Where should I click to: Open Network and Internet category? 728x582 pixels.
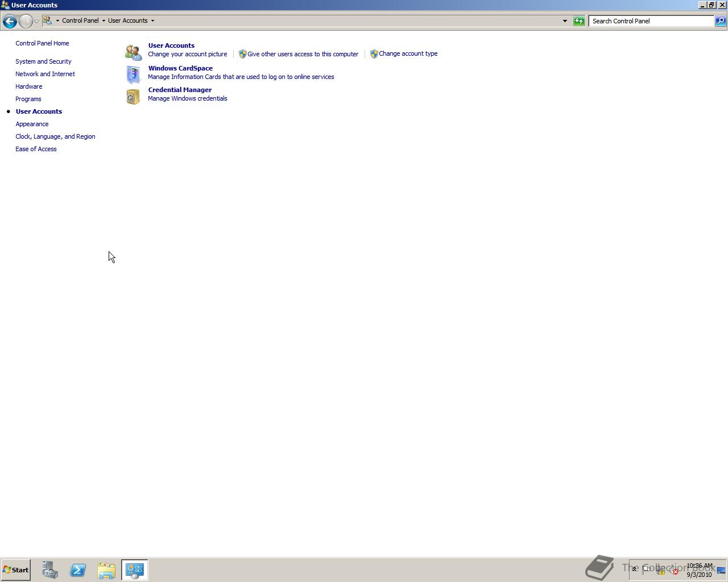pos(45,74)
